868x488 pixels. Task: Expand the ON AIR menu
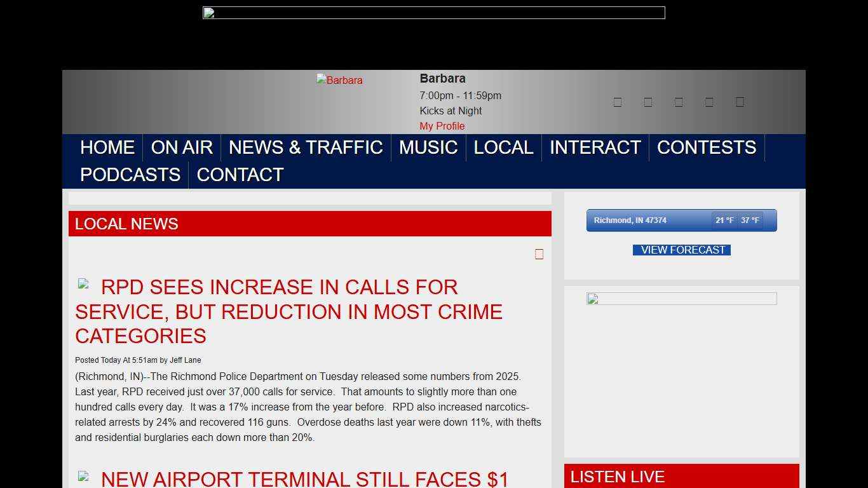[x=182, y=147]
